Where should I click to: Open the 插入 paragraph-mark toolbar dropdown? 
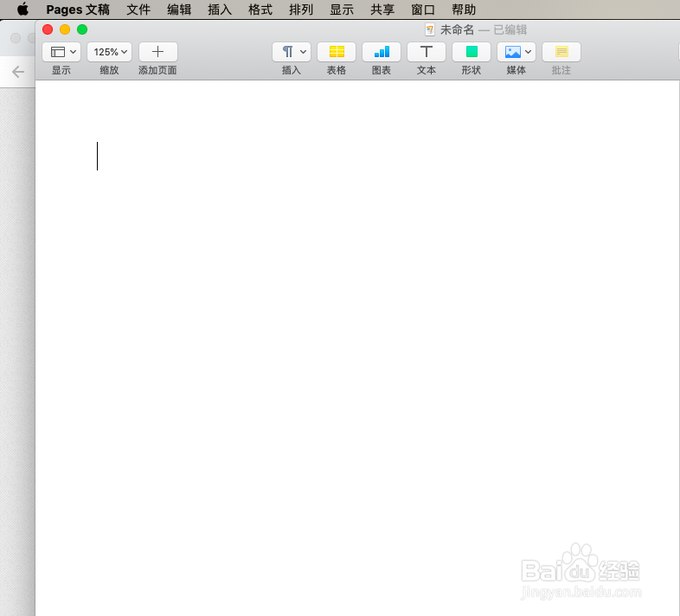tap(292, 52)
